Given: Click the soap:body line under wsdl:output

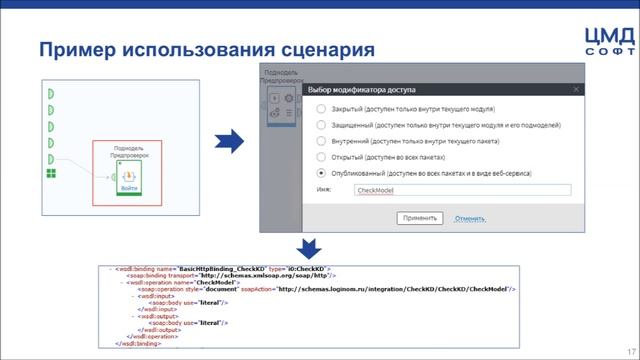Looking at the screenshot, I should (x=189, y=323).
